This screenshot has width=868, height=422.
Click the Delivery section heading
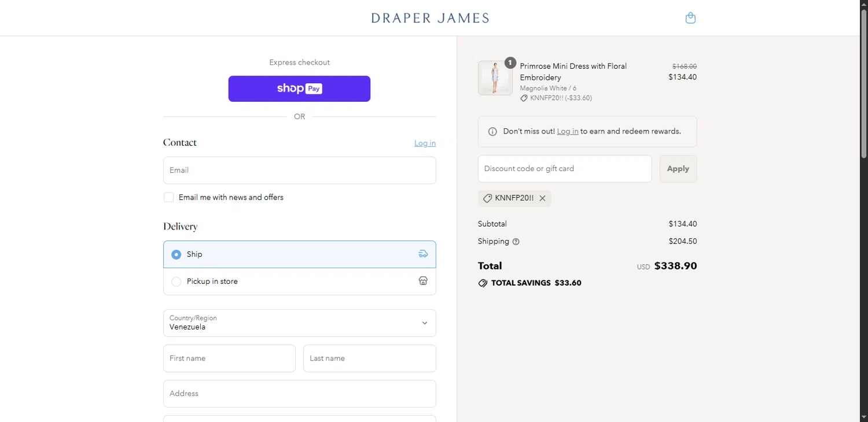(x=180, y=227)
